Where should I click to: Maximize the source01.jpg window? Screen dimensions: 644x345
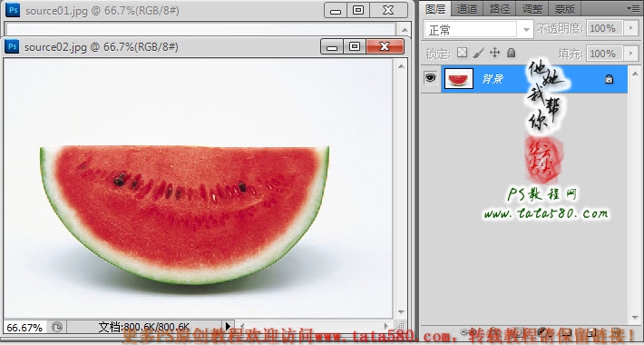coord(358,10)
